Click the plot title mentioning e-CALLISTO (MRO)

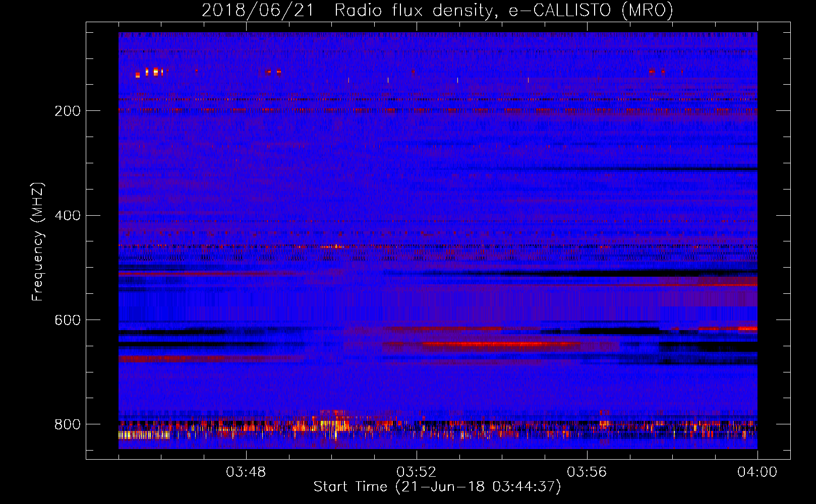[437, 10]
